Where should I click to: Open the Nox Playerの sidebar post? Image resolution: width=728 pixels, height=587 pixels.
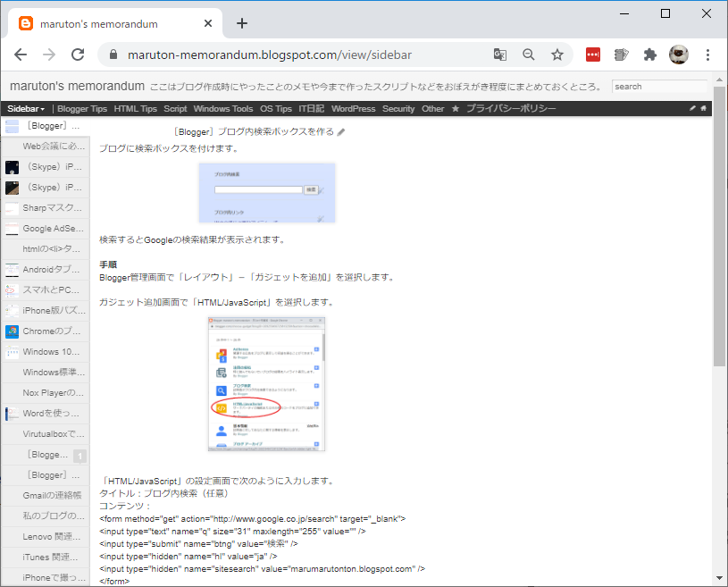(x=45, y=393)
